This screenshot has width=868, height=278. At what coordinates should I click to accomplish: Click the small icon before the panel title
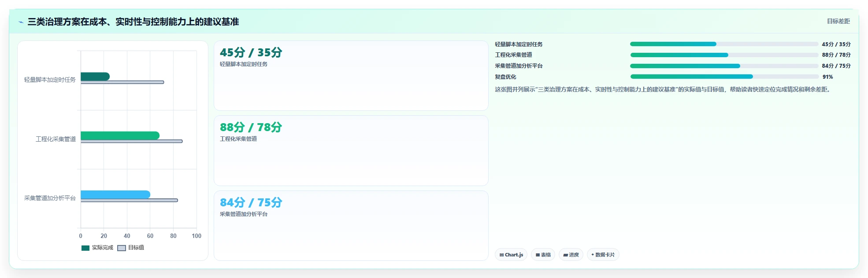[x=21, y=22]
